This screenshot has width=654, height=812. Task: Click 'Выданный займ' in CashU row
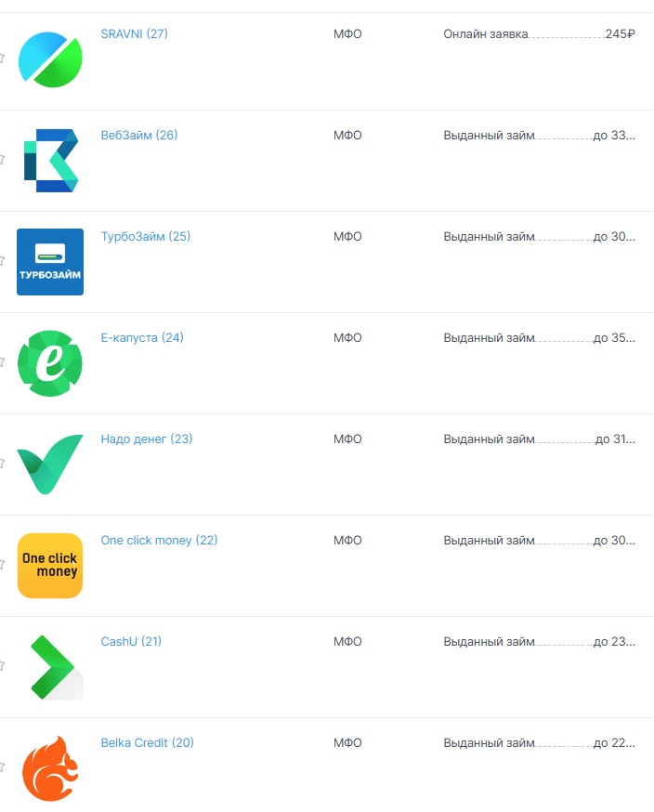489,642
